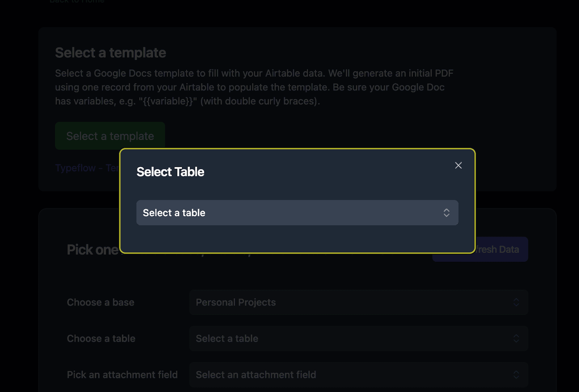The image size is (579, 392).
Task: Click the Choose a base label
Action: 101,302
